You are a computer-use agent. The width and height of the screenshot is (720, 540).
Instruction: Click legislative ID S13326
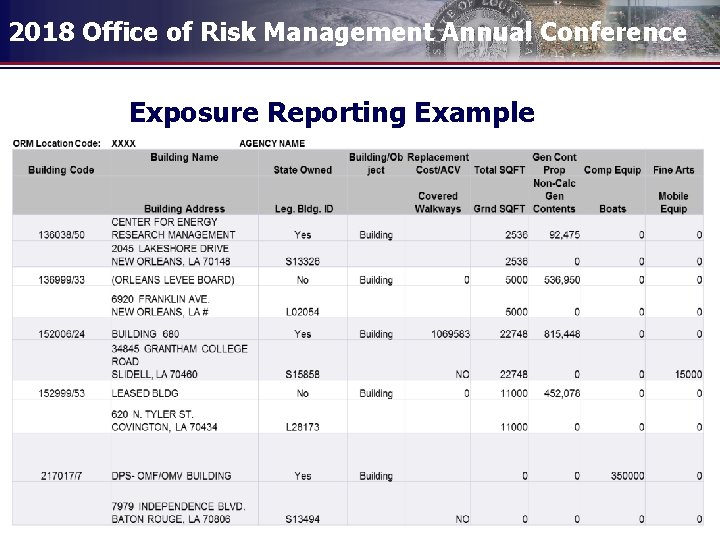point(302,262)
